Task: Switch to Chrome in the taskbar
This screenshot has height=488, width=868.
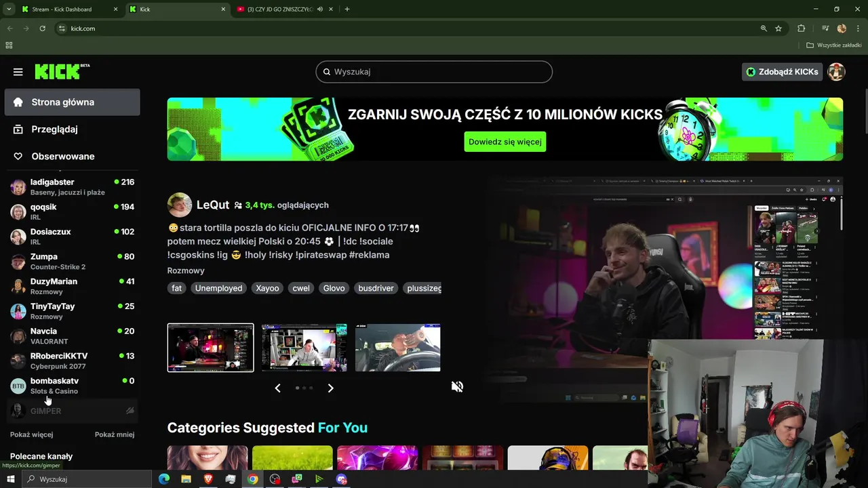Action: 252,479
